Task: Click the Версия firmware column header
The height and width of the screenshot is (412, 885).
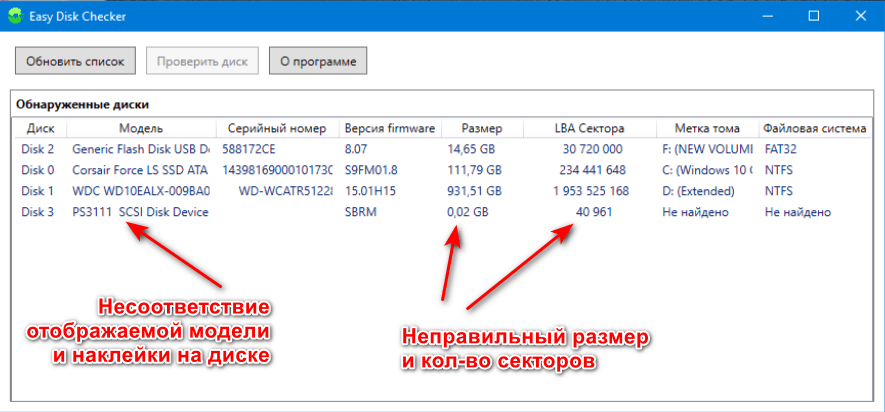Action: [390, 129]
